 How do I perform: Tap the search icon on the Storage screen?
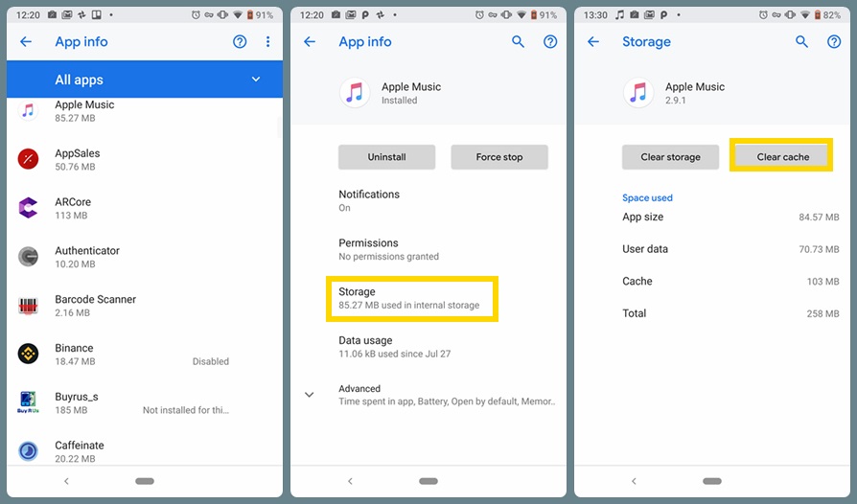pos(802,42)
